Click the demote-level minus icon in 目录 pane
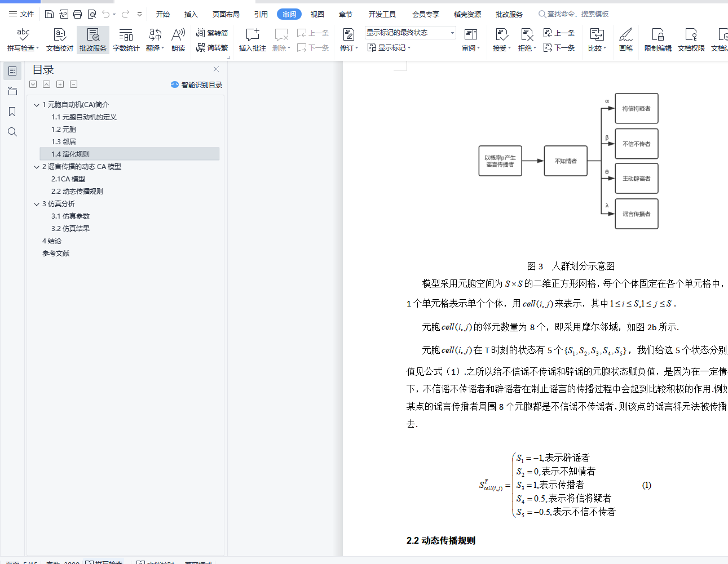This screenshot has height=564, width=728. [74, 85]
